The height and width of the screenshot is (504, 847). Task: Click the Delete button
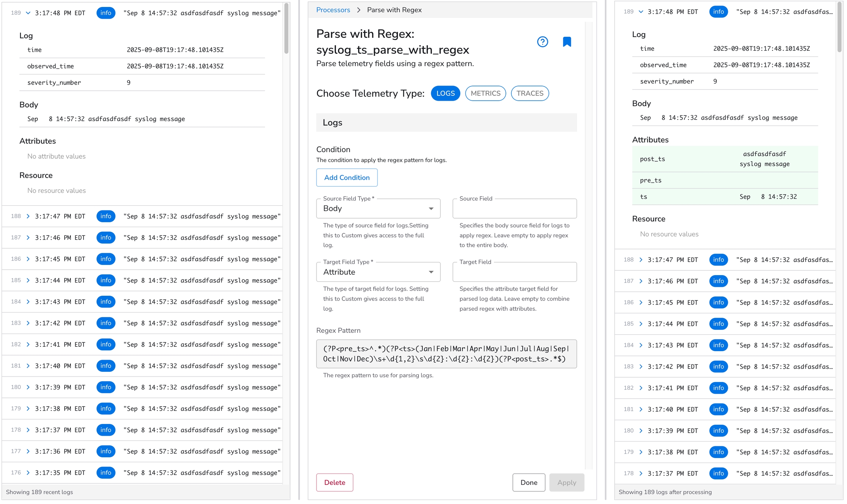[x=335, y=483]
